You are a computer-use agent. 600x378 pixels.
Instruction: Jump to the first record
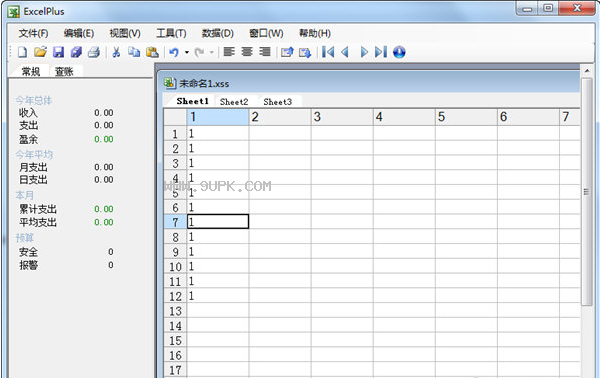328,52
